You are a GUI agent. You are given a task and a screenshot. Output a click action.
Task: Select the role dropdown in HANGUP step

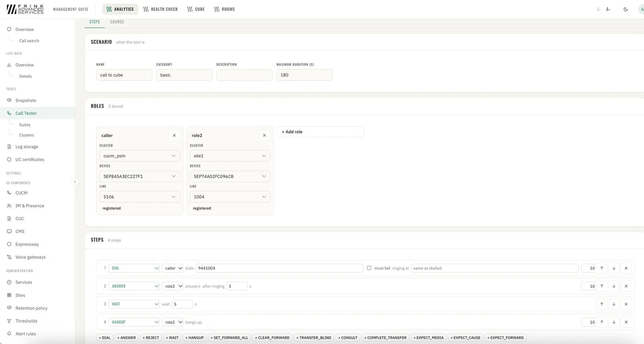(173, 322)
